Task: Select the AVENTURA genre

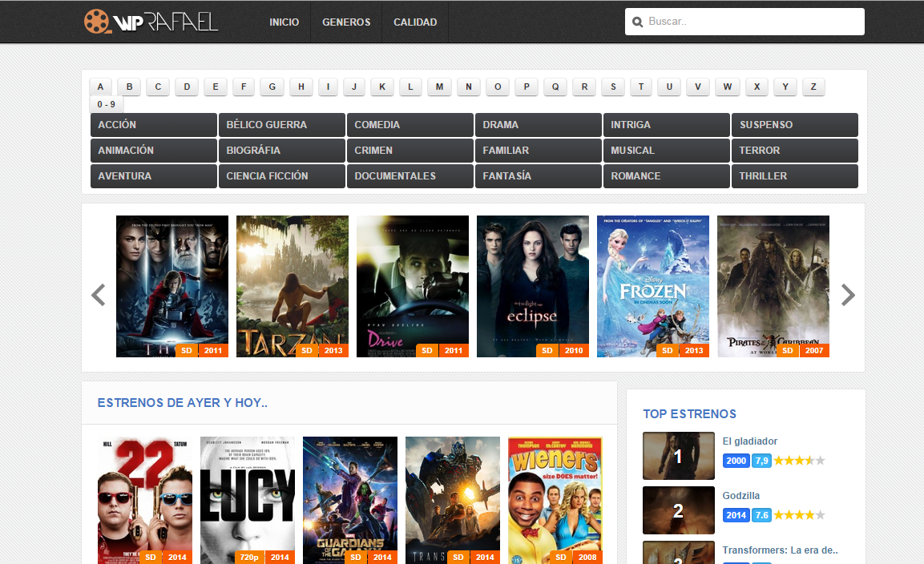Action: pyautogui.click(x=153, y=176)
